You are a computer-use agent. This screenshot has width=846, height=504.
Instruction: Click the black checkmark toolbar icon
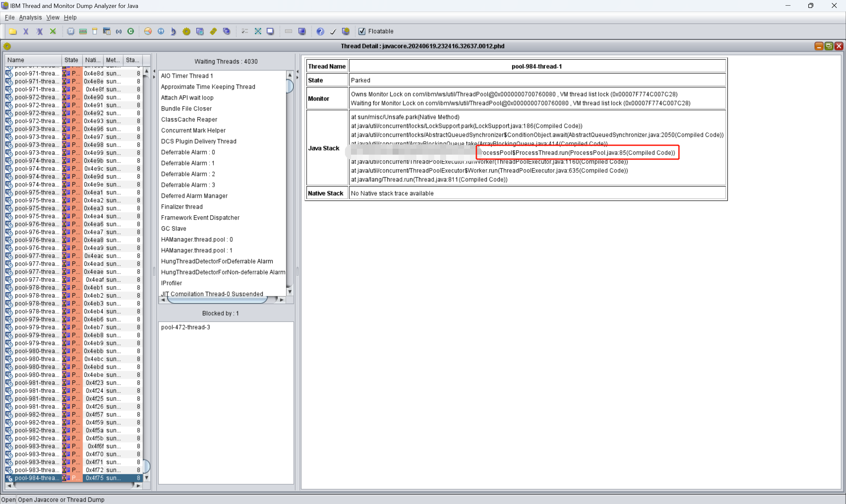(333, 31)
